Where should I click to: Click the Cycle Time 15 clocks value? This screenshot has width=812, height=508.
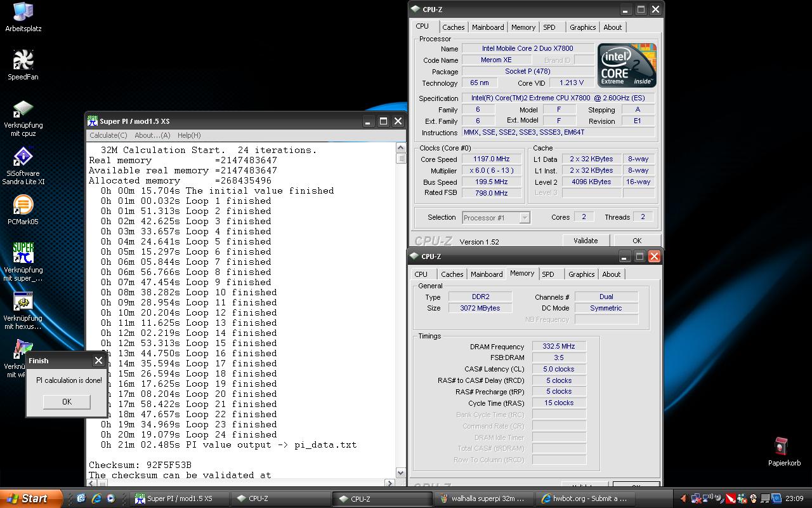click(559, 403)
